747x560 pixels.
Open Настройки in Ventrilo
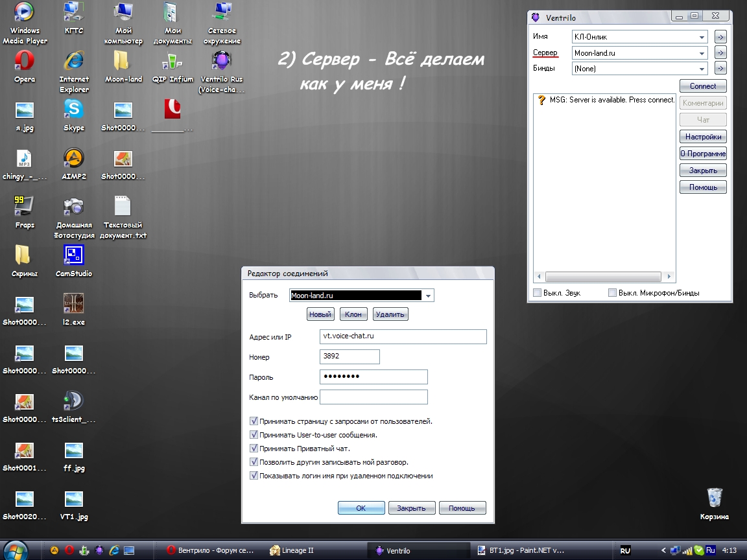[703, 137]
